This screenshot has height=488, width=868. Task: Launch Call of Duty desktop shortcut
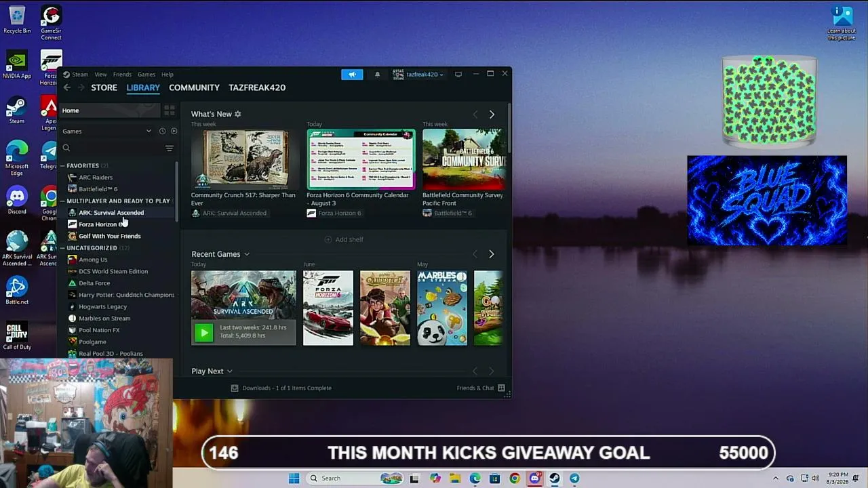click(x=17, y=336)
